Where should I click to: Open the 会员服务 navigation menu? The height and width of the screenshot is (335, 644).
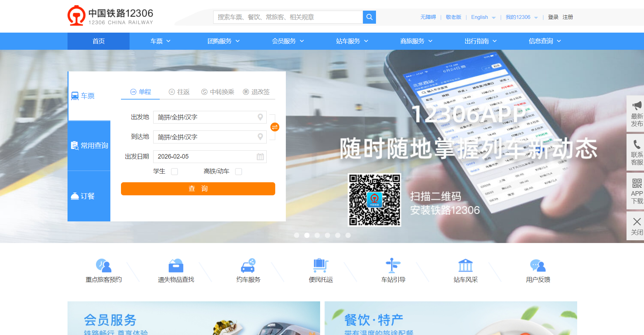tap(288, 41)
